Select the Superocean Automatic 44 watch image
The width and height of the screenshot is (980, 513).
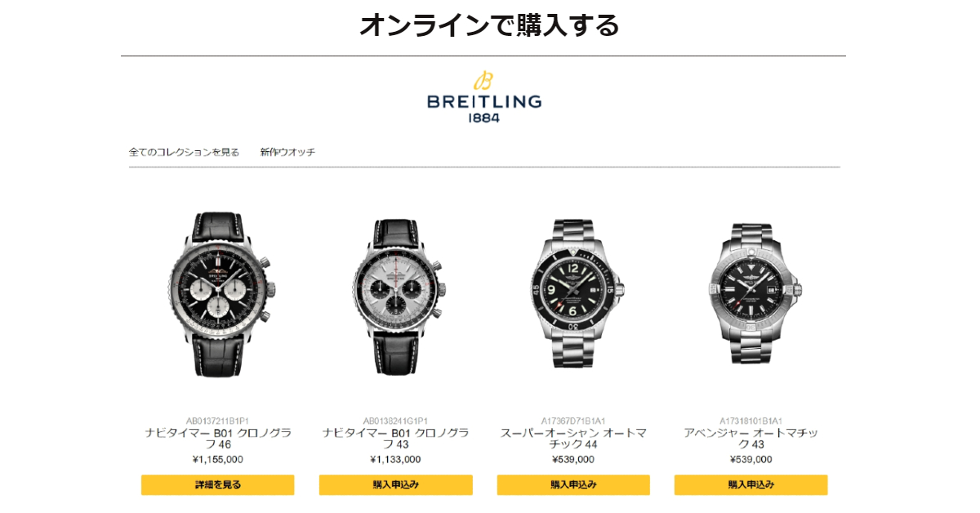click(x=573, y=294)
